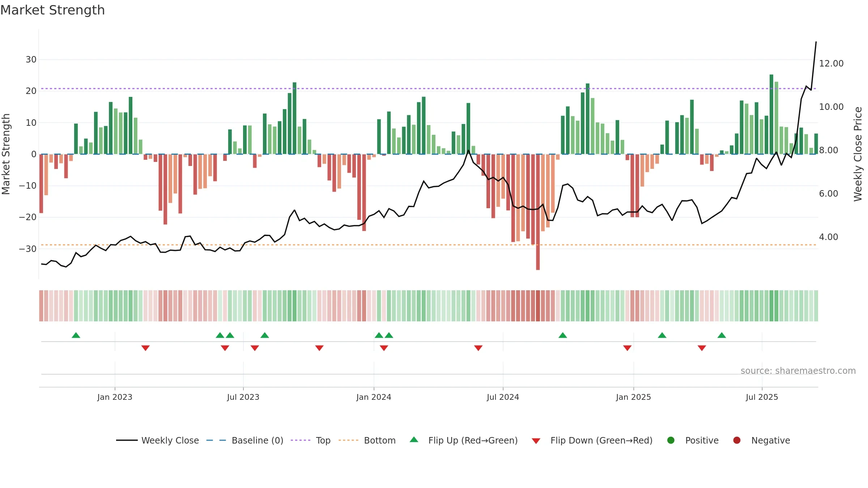Click the black Weekly Close line sample in legend
The image size is (868, 488).
pos(127,440)
